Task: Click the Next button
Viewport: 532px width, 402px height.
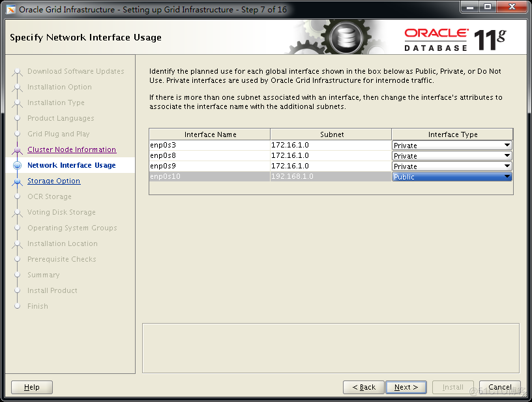Action: [406, 387]
